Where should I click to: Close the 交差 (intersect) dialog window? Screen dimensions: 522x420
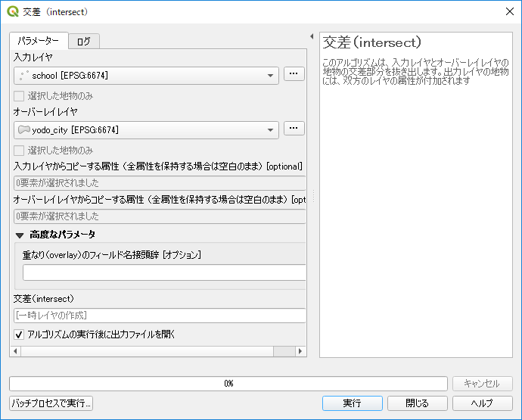tap(509, 11)
